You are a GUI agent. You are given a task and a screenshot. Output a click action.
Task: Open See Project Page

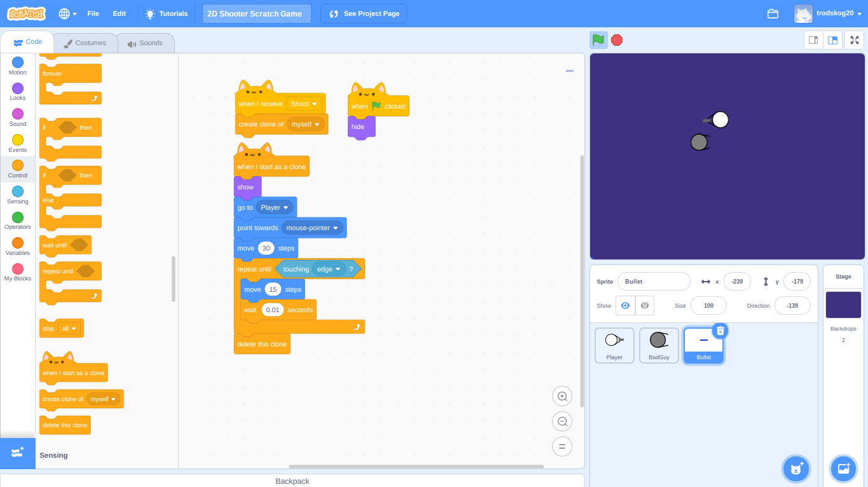(x=363, y=13)
